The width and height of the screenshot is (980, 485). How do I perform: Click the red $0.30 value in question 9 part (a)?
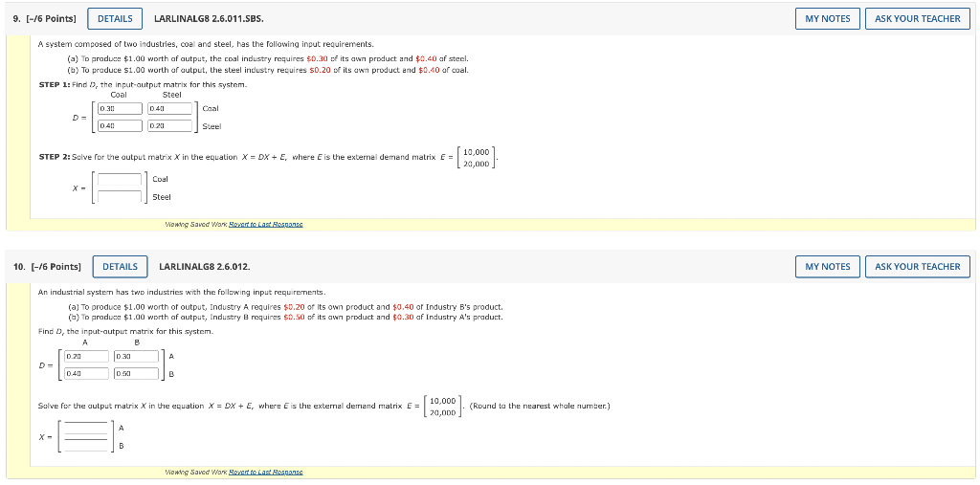318,59
